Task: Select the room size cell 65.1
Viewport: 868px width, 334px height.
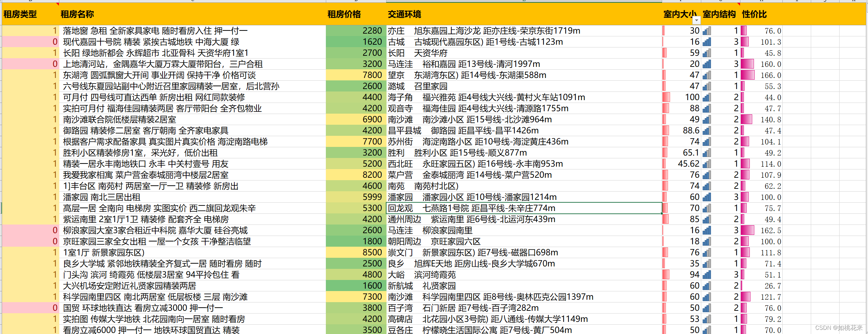Action: pos(682,153)
